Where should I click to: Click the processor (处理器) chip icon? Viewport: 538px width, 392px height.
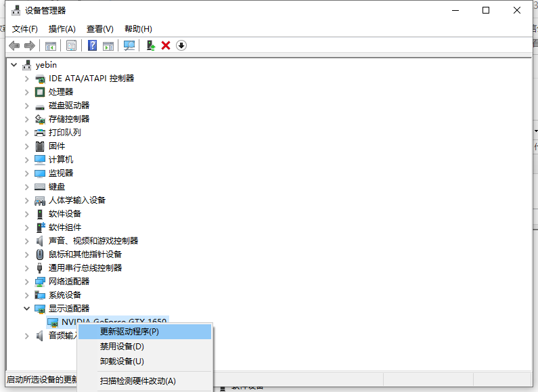coord(40,92)
